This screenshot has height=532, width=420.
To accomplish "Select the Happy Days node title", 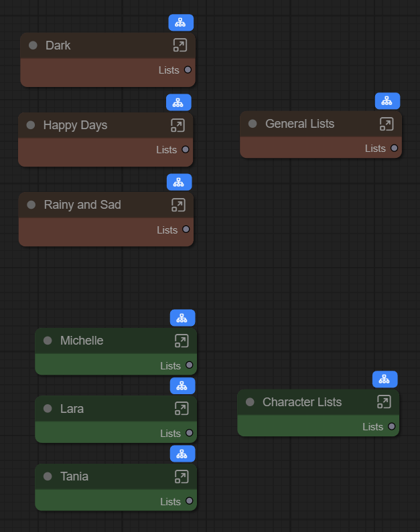I will pyautogui.click(x=75, y=125).
